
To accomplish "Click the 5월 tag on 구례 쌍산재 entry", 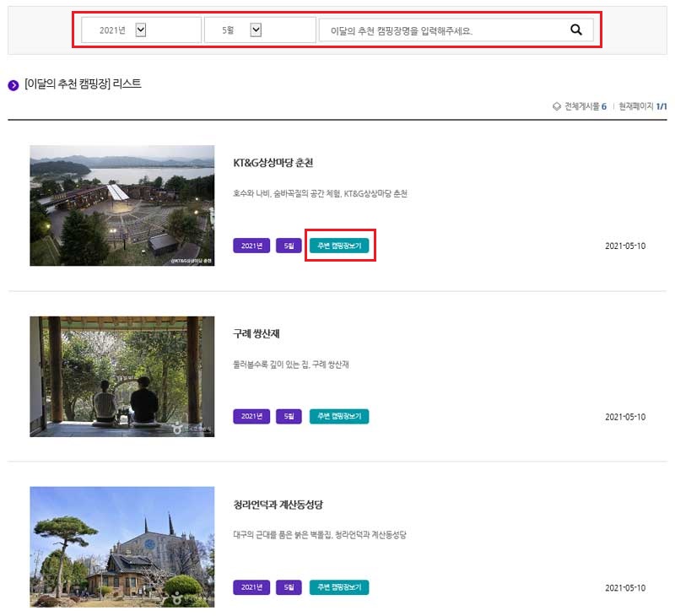I will tap(289, 416).
